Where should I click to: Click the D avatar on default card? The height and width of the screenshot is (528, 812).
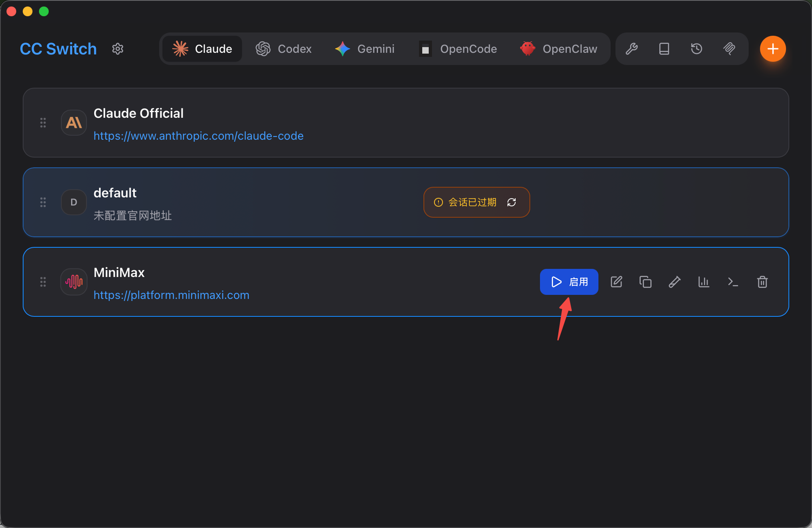(x=74, y=202)
